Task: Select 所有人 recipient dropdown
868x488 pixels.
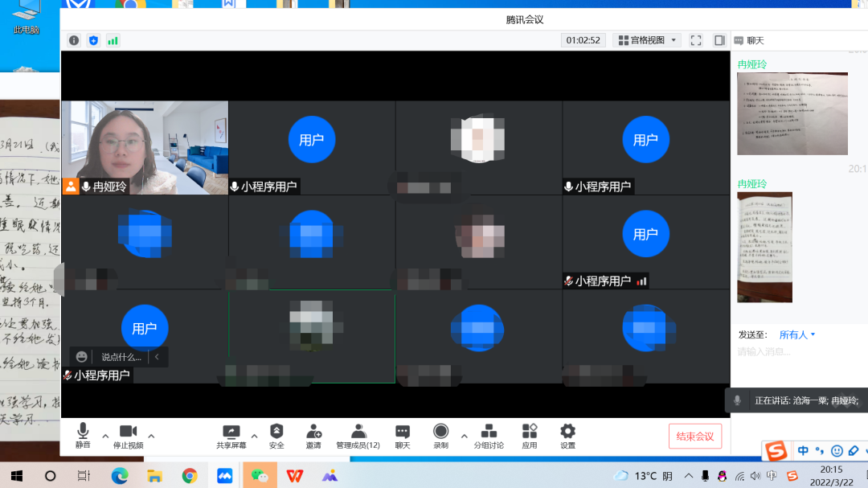Action: (x=797, y=334)
